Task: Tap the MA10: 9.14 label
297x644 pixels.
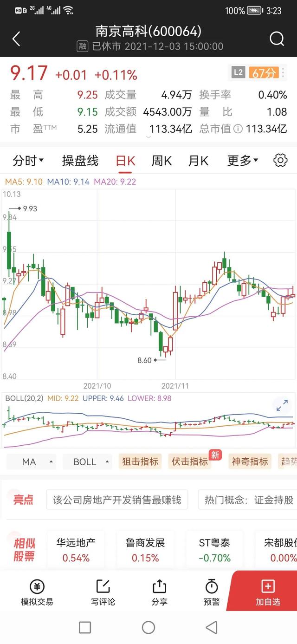Action: [x=68, y=182]
